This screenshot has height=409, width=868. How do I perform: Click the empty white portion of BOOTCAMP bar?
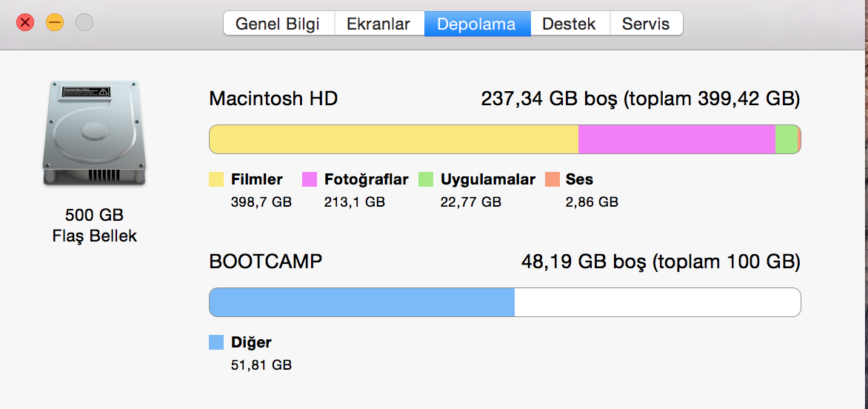point(658,302)
